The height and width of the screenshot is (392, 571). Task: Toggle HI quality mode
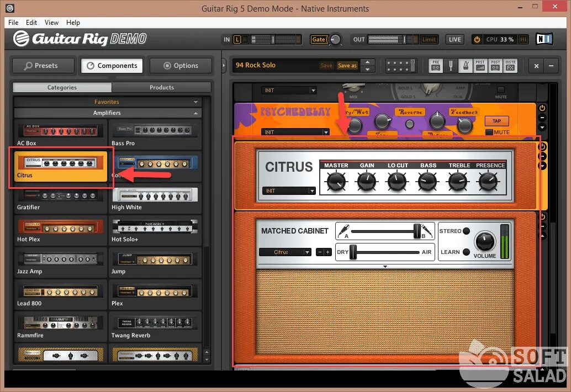524,39
